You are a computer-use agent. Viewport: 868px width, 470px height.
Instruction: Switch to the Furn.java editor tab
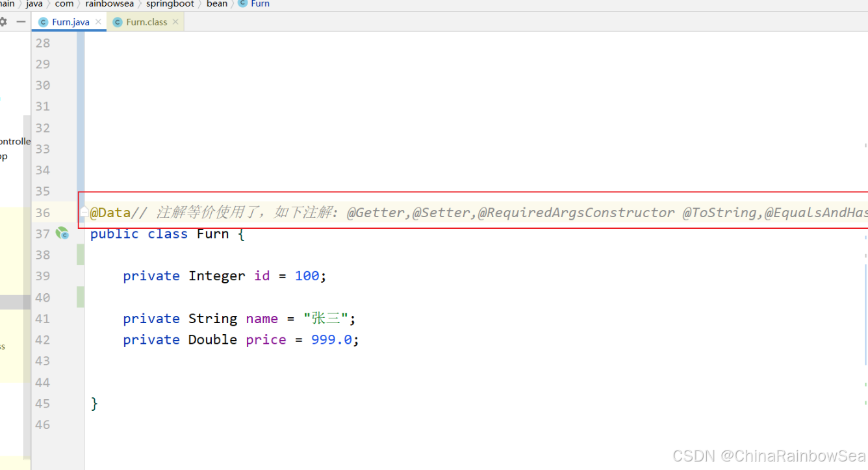point(70,22)
